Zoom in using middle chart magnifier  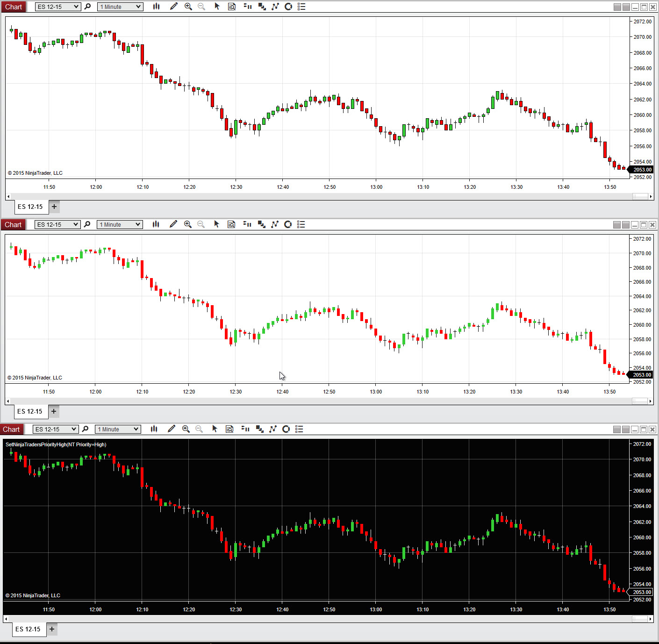[x=188, y=224]
